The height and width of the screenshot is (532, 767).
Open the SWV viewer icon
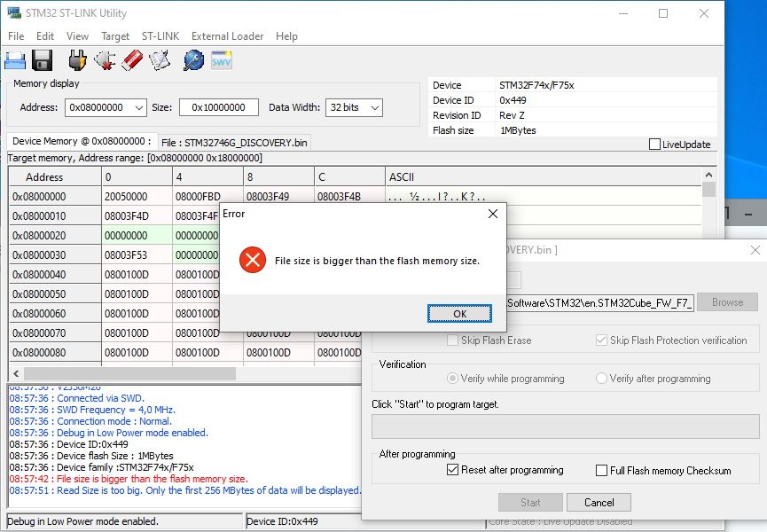click(x=222, y=60)
